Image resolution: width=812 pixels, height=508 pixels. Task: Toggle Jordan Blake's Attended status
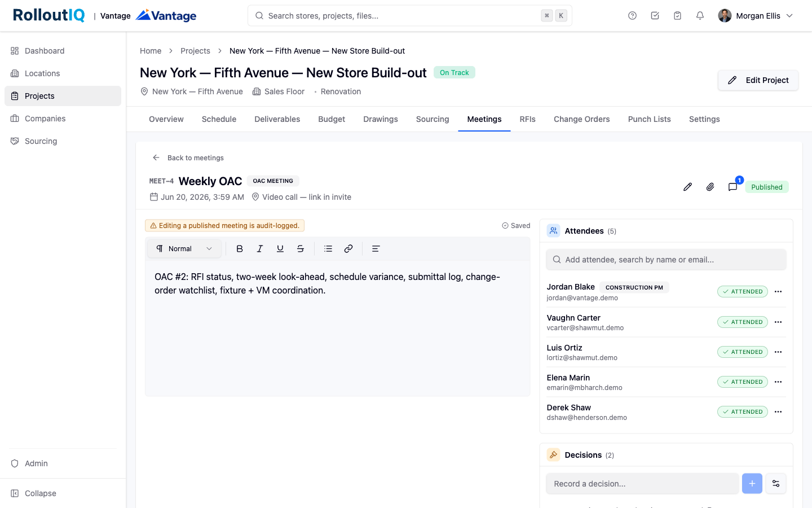pyautogui.click(x=743, y=292)
